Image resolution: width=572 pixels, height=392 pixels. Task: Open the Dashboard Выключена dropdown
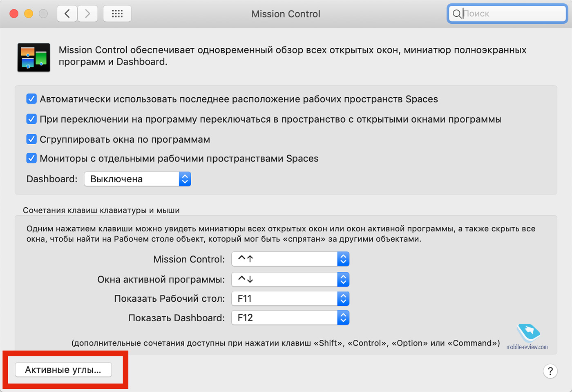tap(138, 179)
